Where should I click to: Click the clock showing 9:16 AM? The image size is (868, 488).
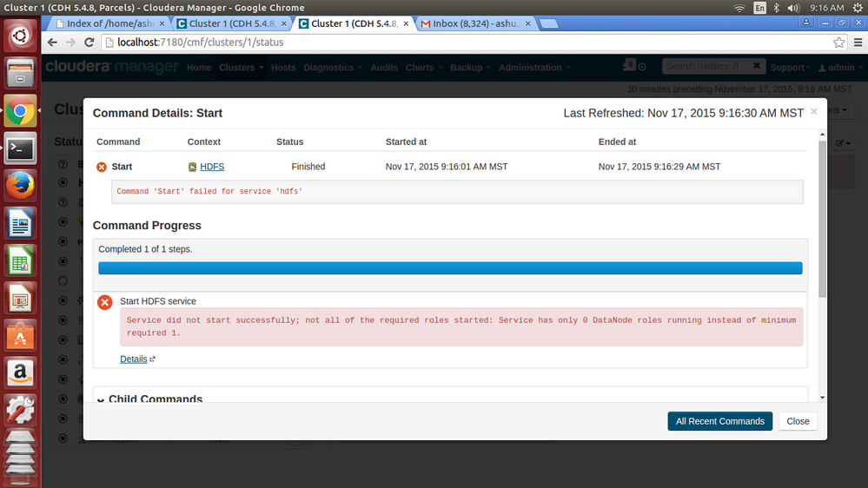click(x=826, y=8)
